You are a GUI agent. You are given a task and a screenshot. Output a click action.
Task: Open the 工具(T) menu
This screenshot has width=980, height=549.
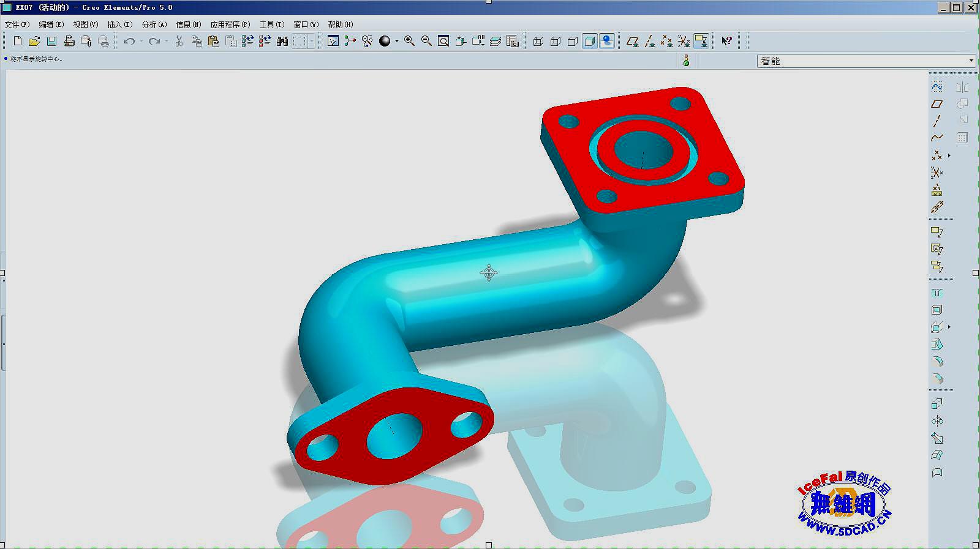tap(272, 24)
